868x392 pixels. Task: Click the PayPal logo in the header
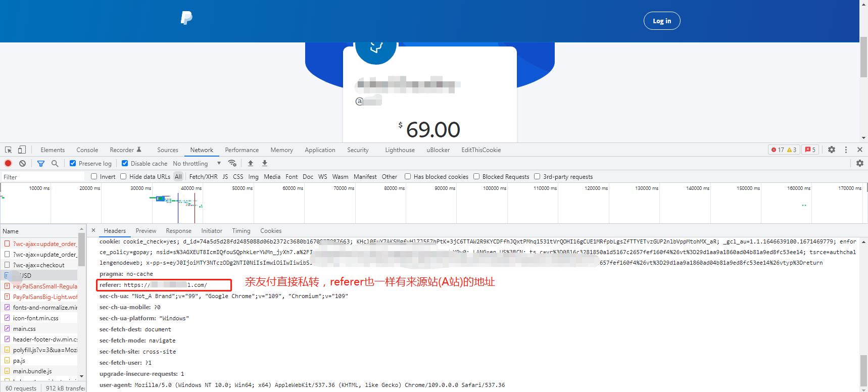click(x=186, y=18)
